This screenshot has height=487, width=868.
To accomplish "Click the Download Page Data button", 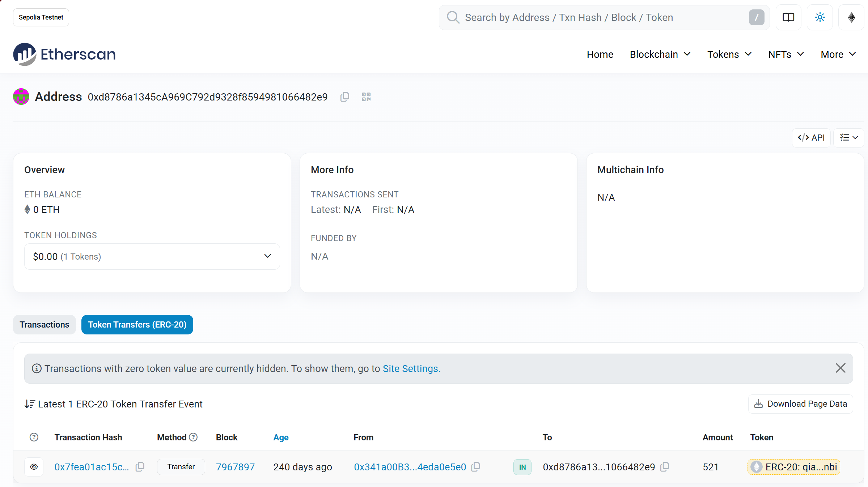I will pyautogui.click(x=800, y=404).
